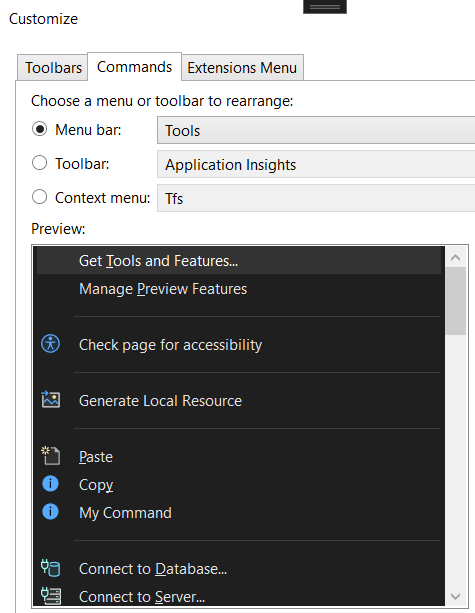This screenshot has width=475, height=613.
Task: Select Manage Preview Features entry
Action: pyautogui.click(x=238, y=289)
